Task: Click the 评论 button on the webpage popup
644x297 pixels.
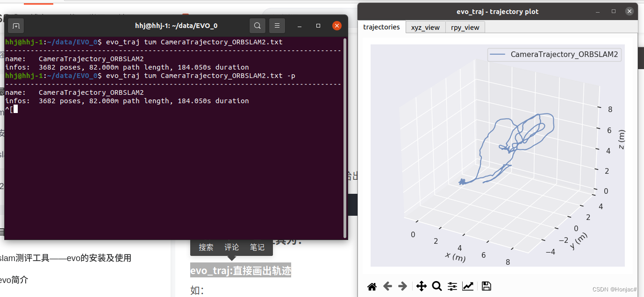Action: (231, 247)
